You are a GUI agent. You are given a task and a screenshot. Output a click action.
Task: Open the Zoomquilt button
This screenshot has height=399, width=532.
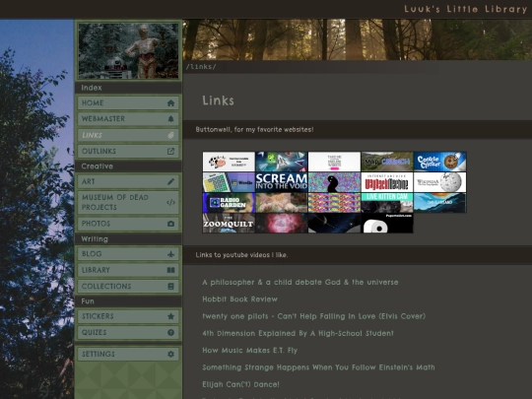pyautogui.click(x=229, y=224)
